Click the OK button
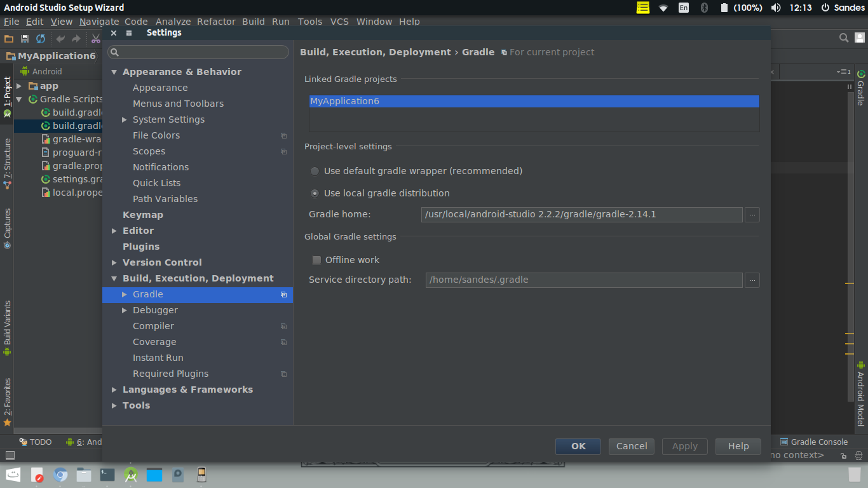This screenshot has height=488, width=868. [578, 446]
